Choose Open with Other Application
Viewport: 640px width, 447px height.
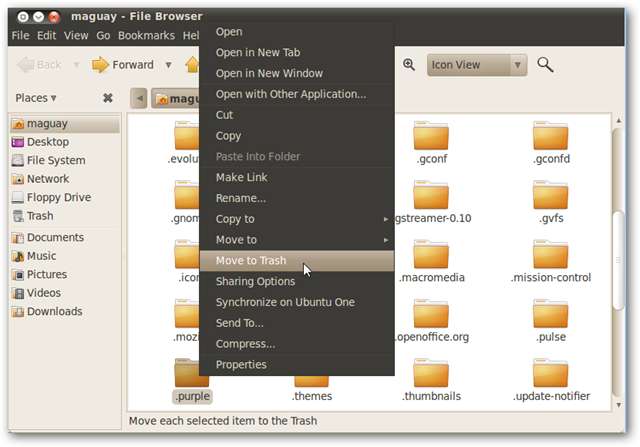tap(297, 94)
